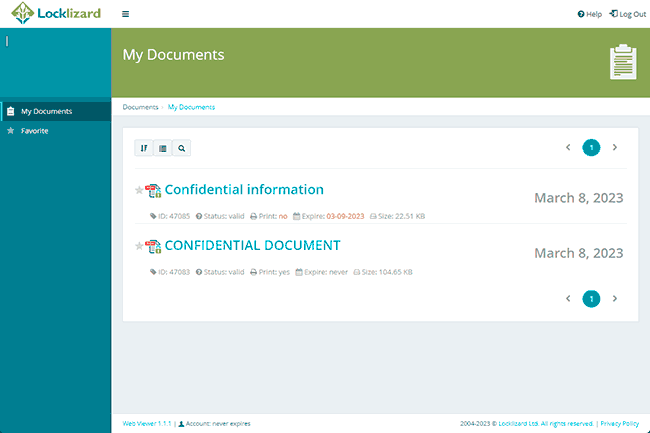The width and height of the screenshot is (650, 433).
Task: Go to previous page using top chevron
Action: pos(568,147)
